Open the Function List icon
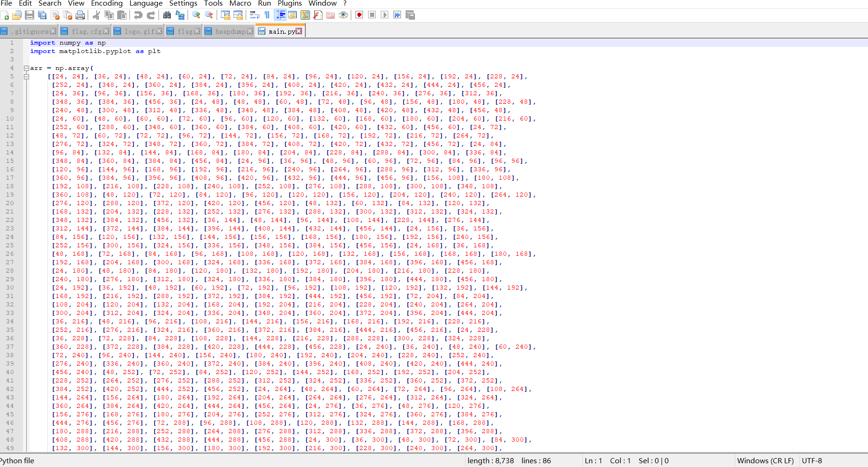The image size is (868, 467). tap(317, 15)
